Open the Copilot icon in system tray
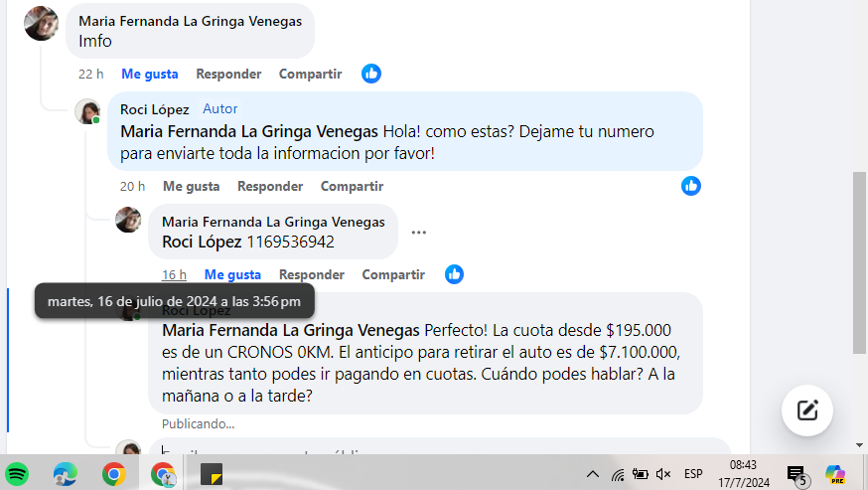The image size is (868, 490). [835, 474]
